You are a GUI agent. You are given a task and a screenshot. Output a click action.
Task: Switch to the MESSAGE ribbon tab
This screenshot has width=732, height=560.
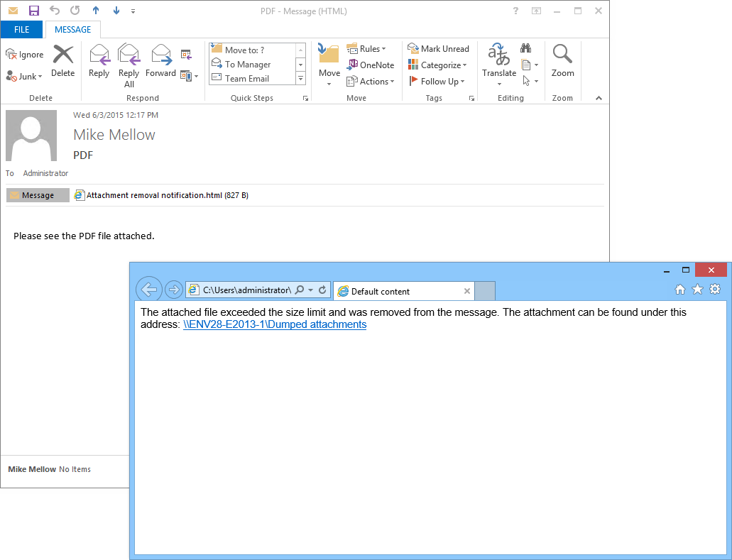click(x=73, y=29)
